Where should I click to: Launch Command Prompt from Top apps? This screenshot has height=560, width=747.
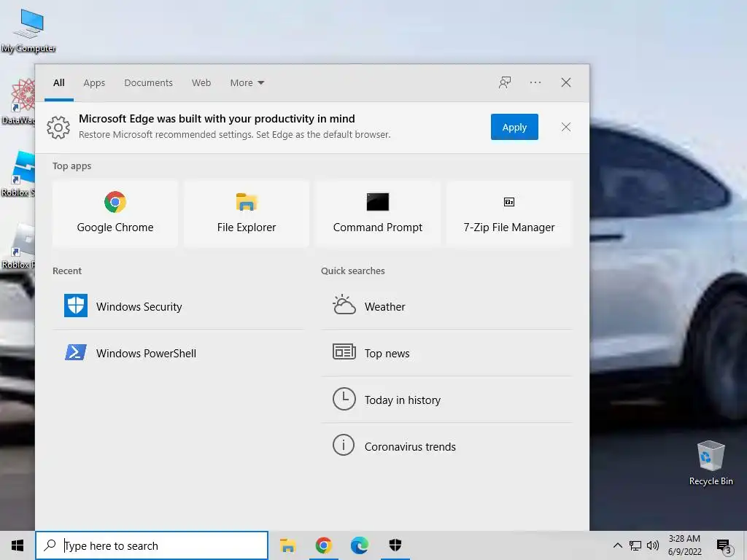[378, 214]
